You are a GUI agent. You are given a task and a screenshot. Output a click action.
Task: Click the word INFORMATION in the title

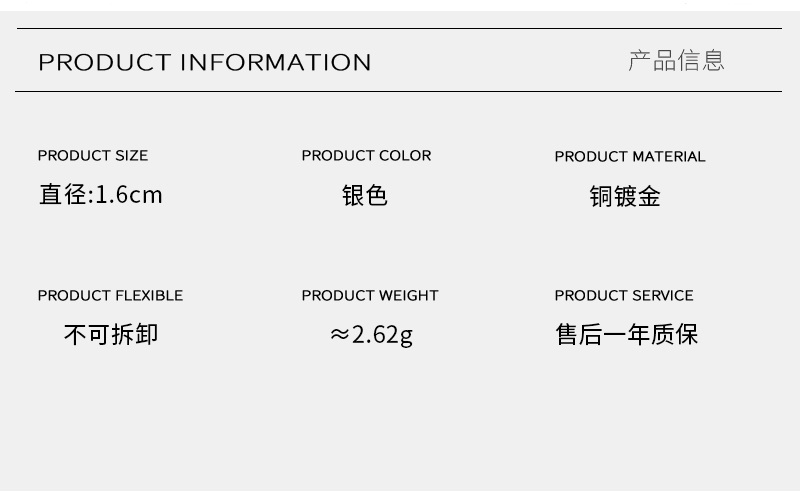(x=276, y=62)
